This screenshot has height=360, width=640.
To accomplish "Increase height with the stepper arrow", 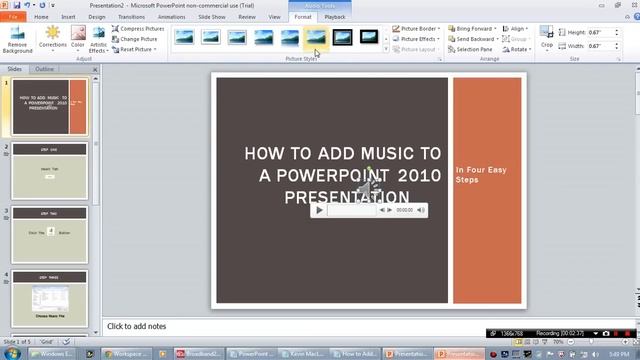I will 617,30.
